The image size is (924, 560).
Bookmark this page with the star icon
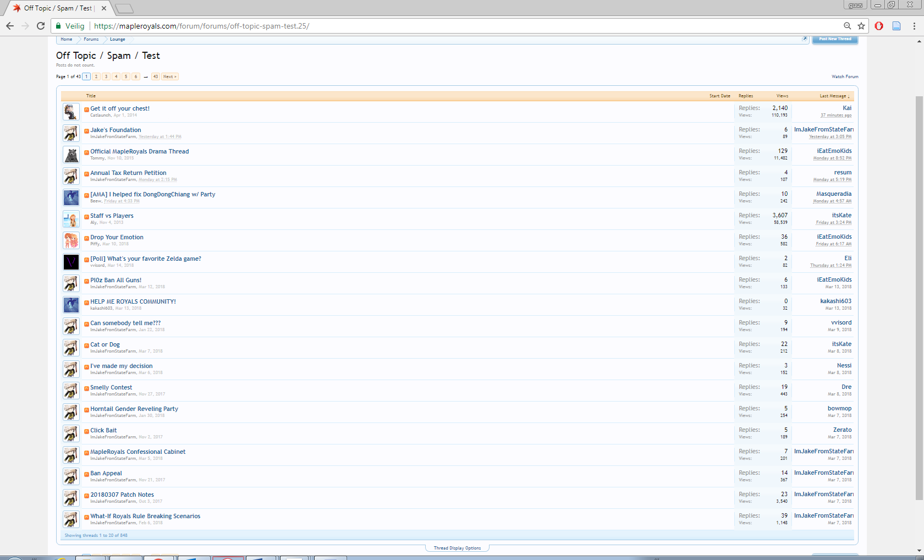(x=861, y=26)
